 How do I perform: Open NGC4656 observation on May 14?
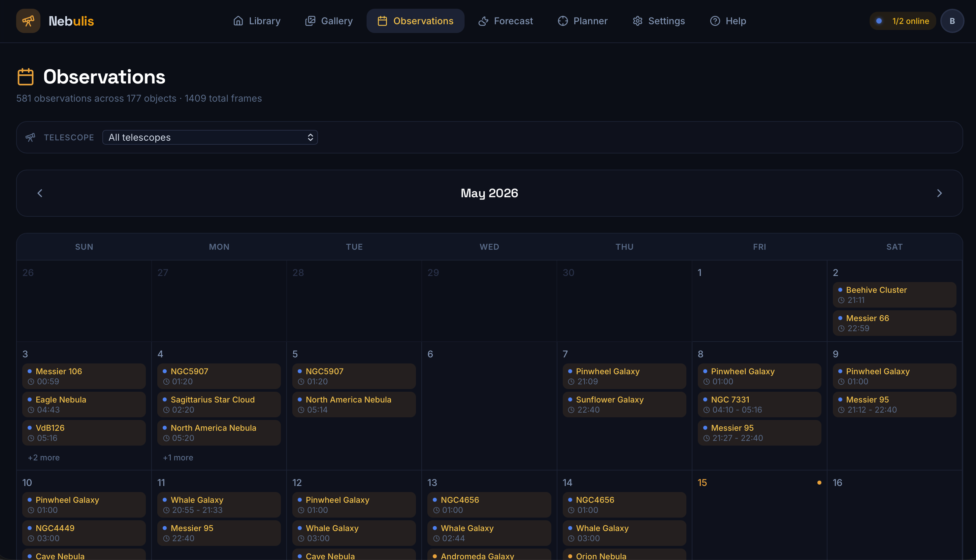[624, 504]
